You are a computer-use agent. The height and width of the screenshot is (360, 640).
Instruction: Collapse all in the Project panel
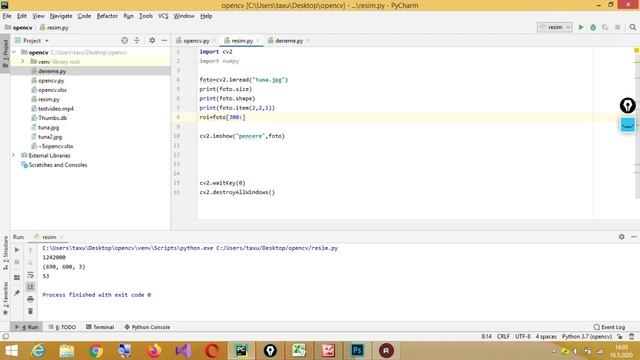[x=137, y=40]
